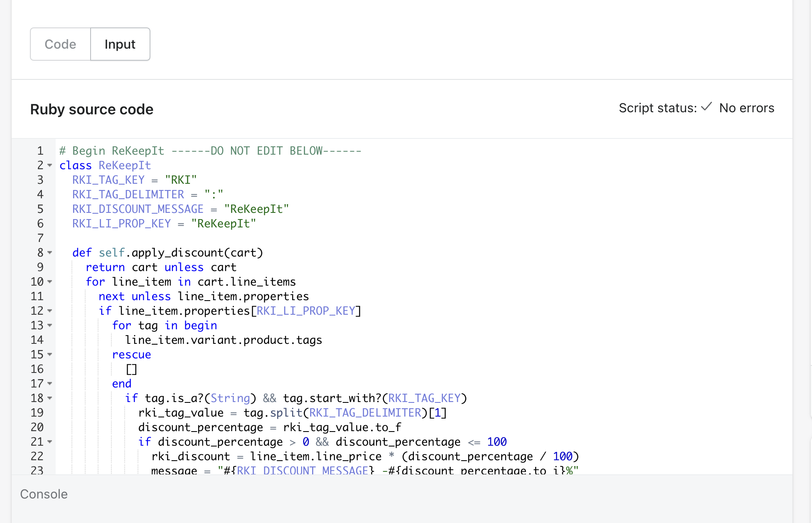Click the script status checkmark icon
Image resolution: width=812 pixels, height=523 pixels.
(706, 107)
